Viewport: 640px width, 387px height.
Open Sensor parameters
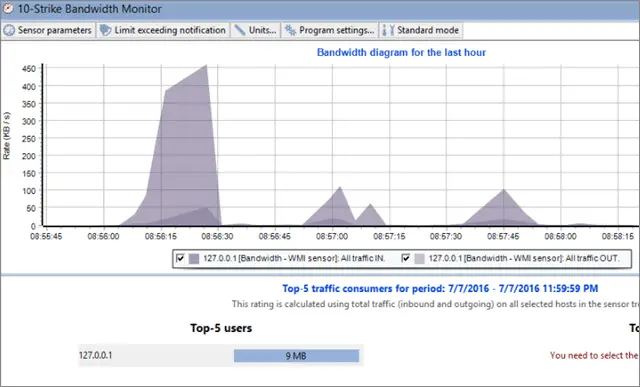(48, 30)
